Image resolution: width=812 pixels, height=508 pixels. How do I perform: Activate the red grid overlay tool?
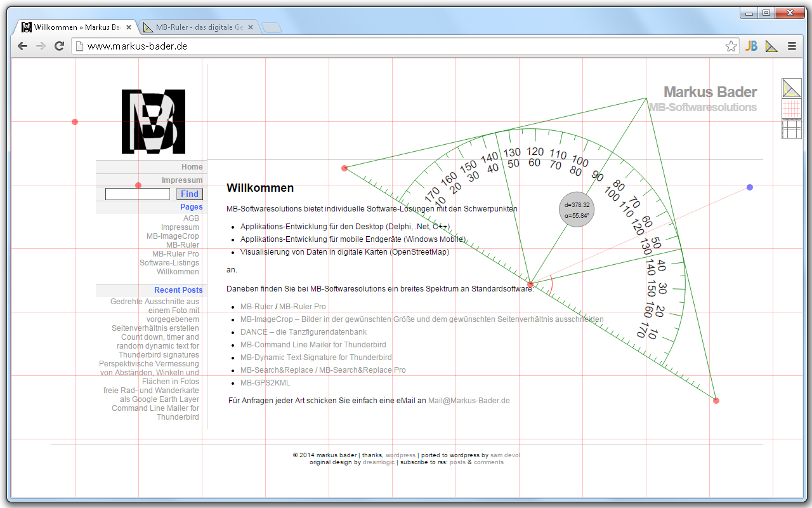[791, 109]
